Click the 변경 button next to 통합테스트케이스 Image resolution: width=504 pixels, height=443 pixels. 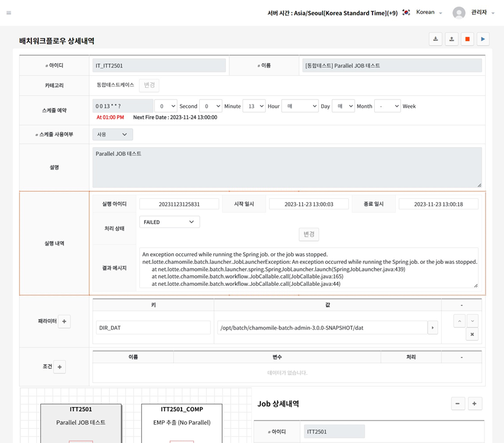point(149,85)
